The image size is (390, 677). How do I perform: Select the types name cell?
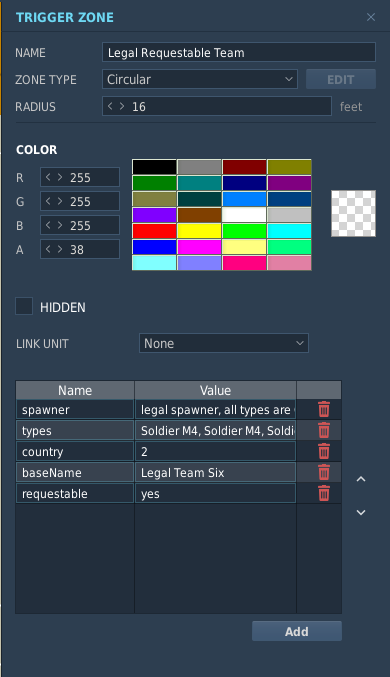pos(75,430)
